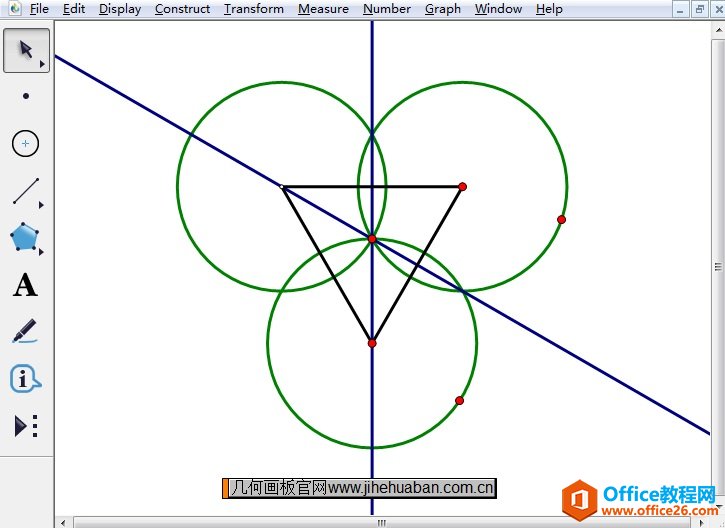
Task: Select the small white point at triangle's left vertex
Action: (282, 187)
